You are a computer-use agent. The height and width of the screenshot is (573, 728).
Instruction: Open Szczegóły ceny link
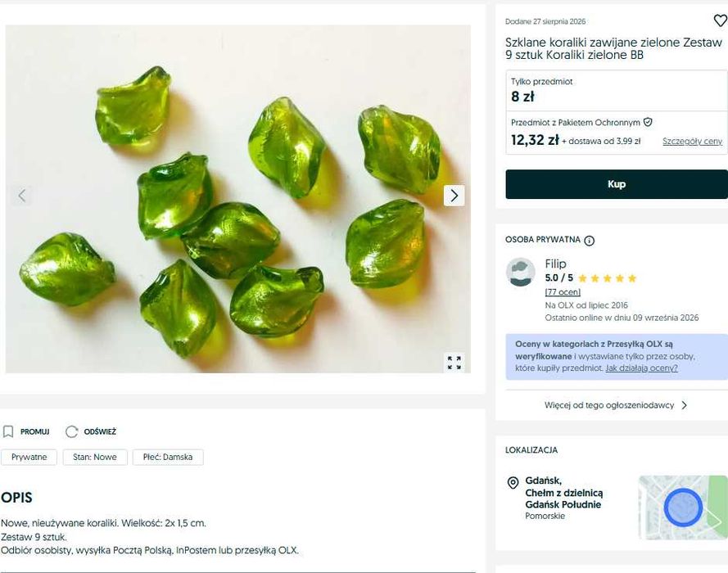coord(692,141)
